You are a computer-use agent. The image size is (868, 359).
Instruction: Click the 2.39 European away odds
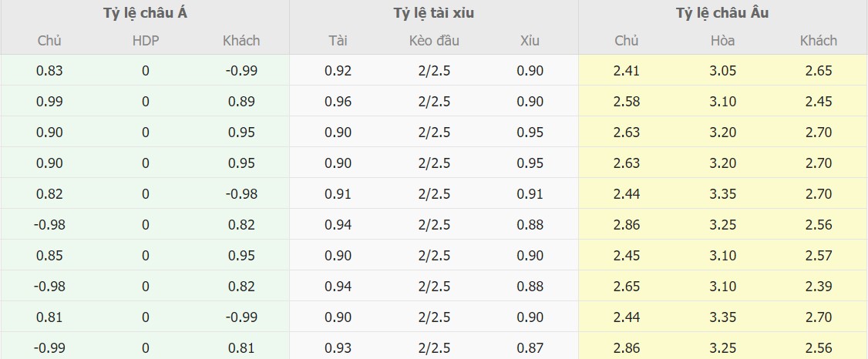819,287
